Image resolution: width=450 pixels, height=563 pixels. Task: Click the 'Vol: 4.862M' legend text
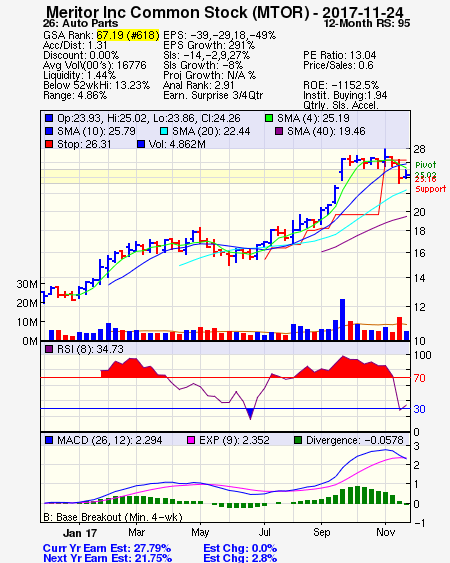pyautogui.click(x=177, y=144)
